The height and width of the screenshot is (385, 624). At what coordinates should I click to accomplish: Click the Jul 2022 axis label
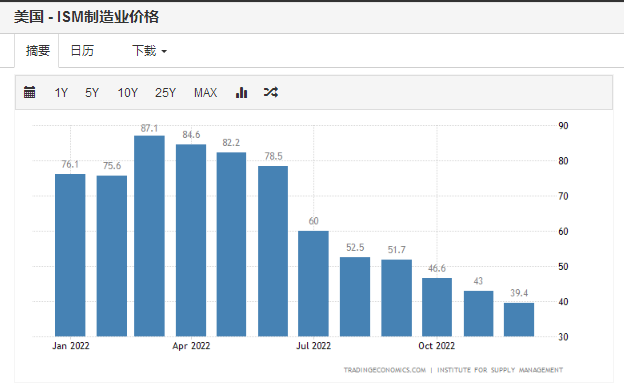coord(313,346)
